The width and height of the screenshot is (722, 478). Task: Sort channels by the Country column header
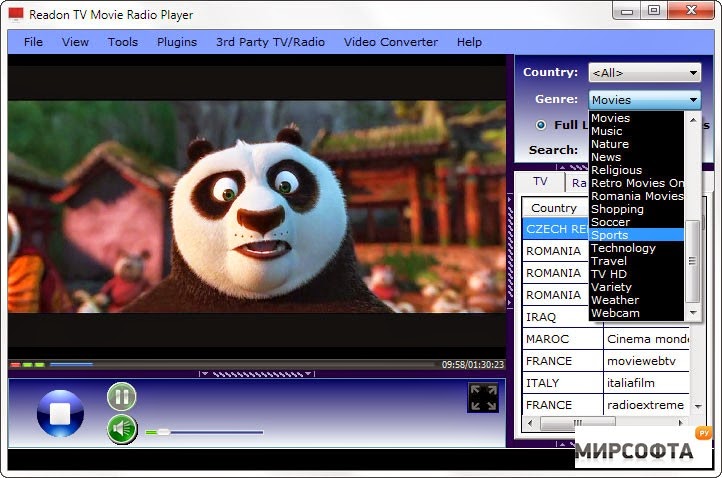point(556,208)
